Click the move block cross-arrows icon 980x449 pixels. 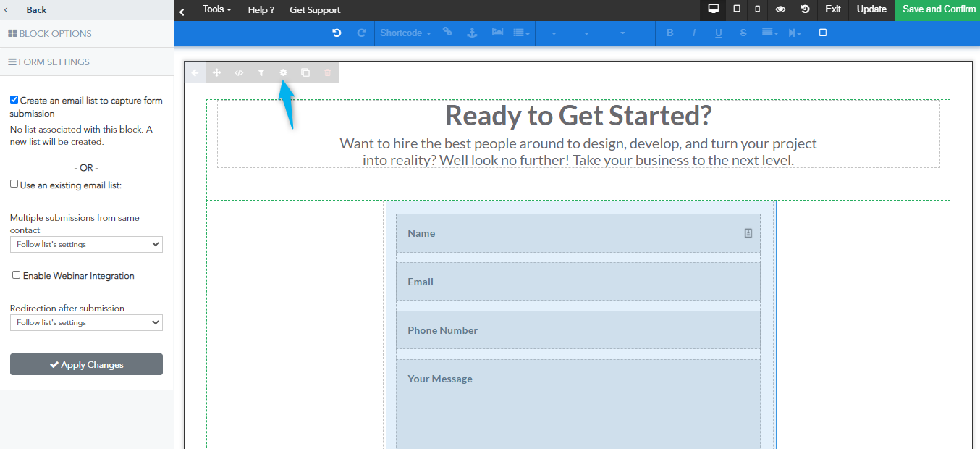pyautogui.click(x=216, y=72)
